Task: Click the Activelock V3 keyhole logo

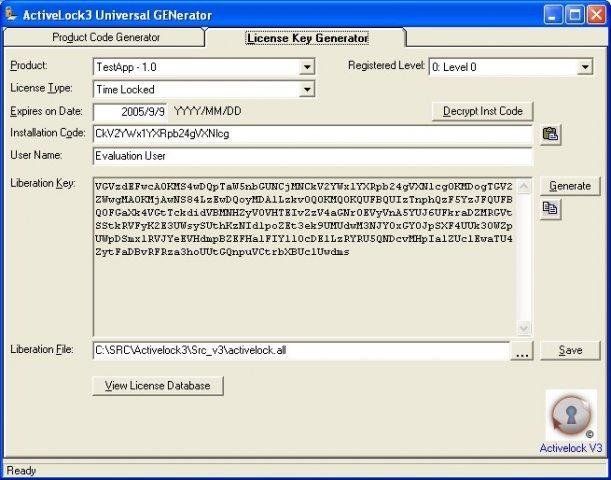Action: 571,415
